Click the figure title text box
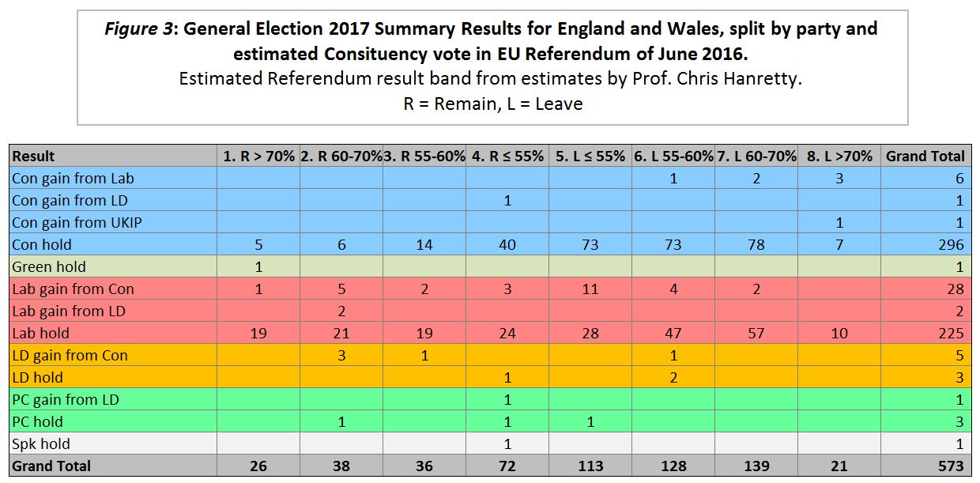The image size is (980, 483). [x=492, y=67]
